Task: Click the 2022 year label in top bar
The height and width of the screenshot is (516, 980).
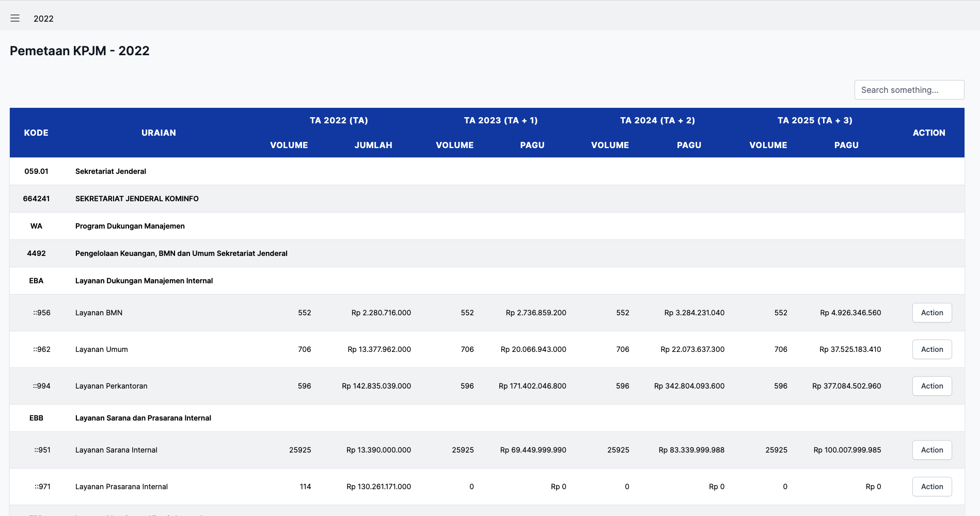Action: [x=43, y=19]
